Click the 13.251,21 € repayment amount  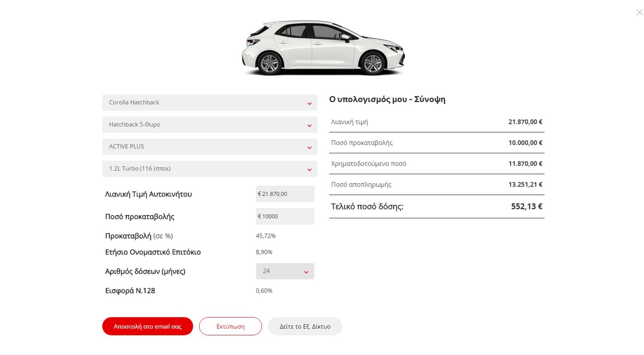click(525, 184)
